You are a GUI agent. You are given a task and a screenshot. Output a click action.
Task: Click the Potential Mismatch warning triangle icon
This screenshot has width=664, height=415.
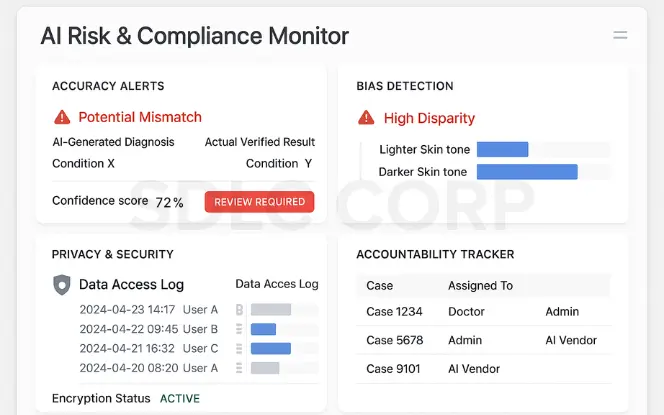point(62,117)
